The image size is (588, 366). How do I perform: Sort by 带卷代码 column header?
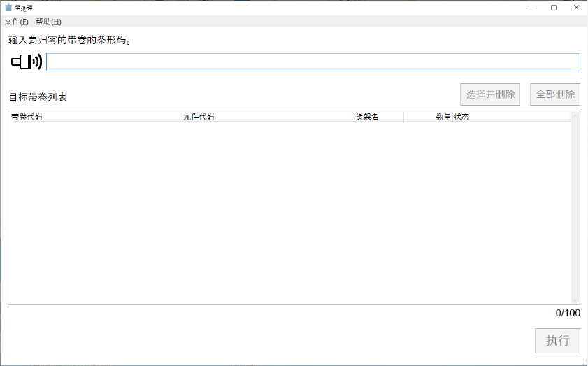95,117
